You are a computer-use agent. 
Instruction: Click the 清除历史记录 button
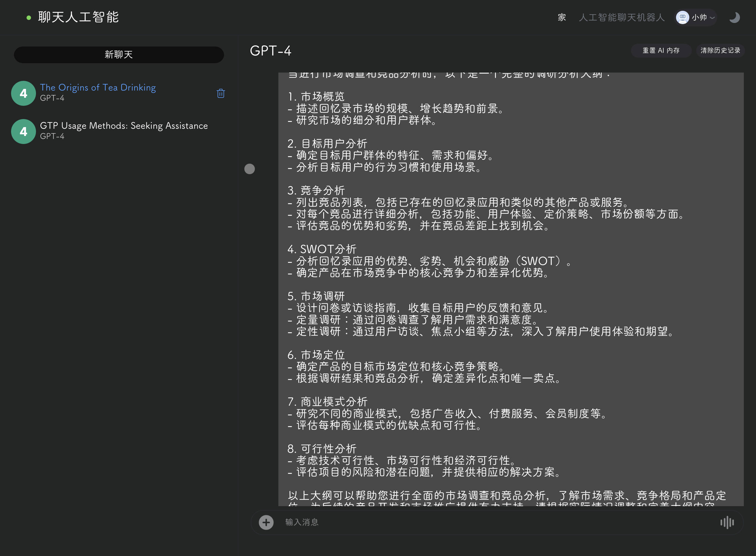(720, 50)
